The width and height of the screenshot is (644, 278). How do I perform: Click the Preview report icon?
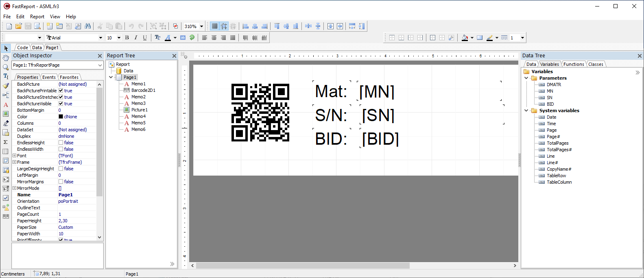coord(37,26)
